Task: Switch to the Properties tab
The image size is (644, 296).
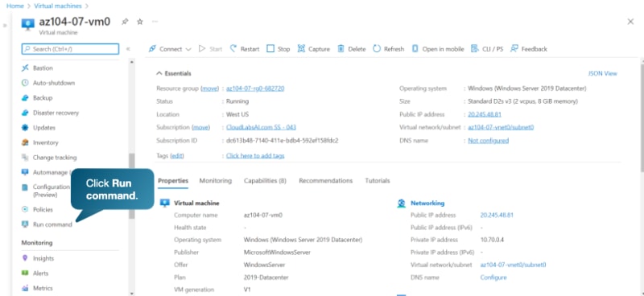Action: coord(173,181)
